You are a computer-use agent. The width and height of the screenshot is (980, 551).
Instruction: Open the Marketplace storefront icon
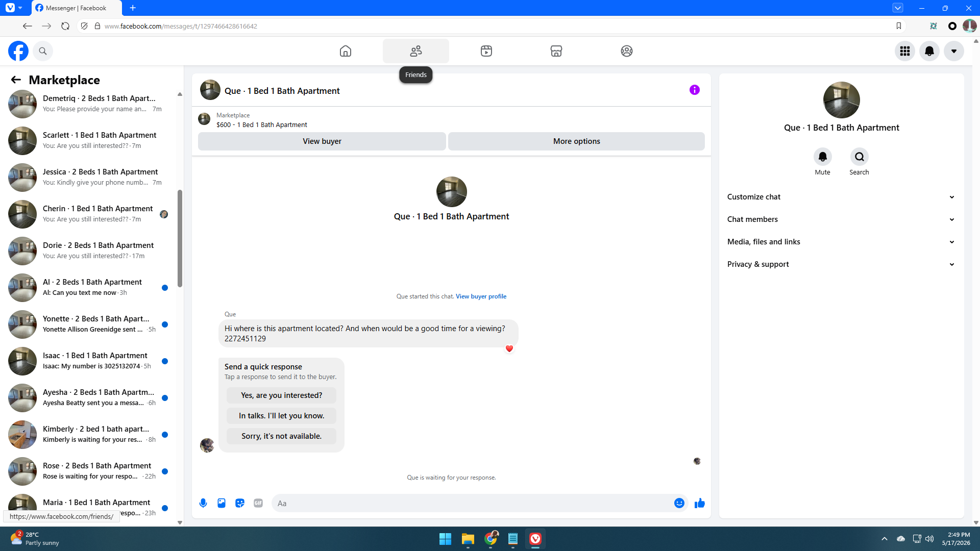(x=556, y=51)
